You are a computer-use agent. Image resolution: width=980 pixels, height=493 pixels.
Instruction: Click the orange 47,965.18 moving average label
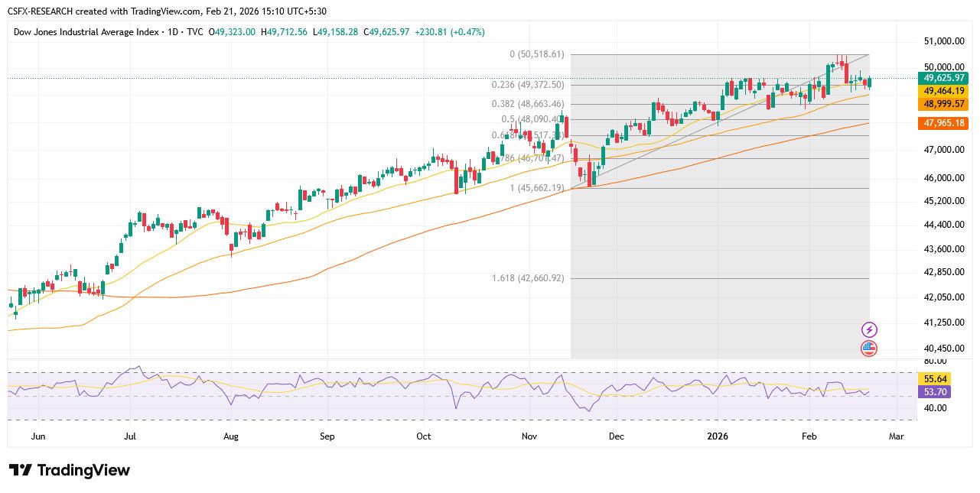pos(943,122)
